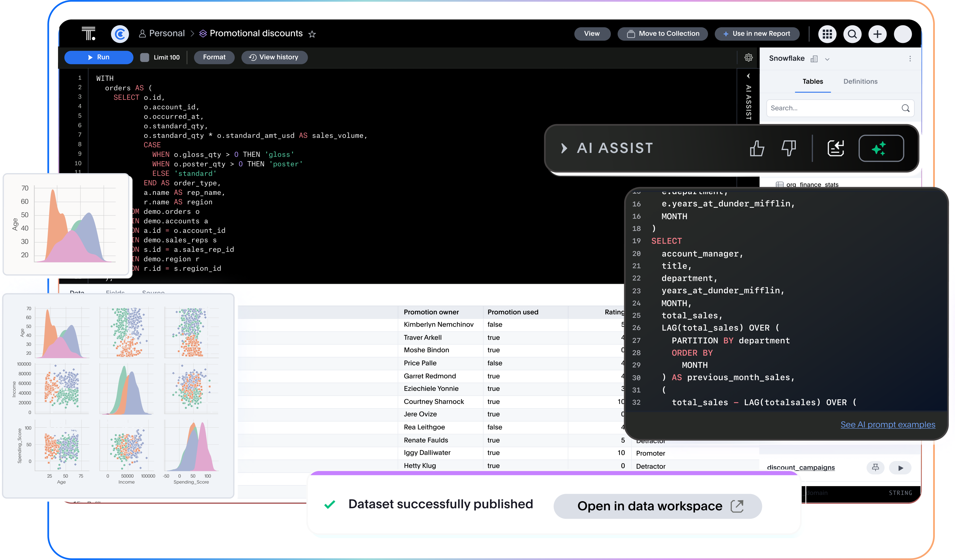Create new item with the plus icon

click(877, 34)
